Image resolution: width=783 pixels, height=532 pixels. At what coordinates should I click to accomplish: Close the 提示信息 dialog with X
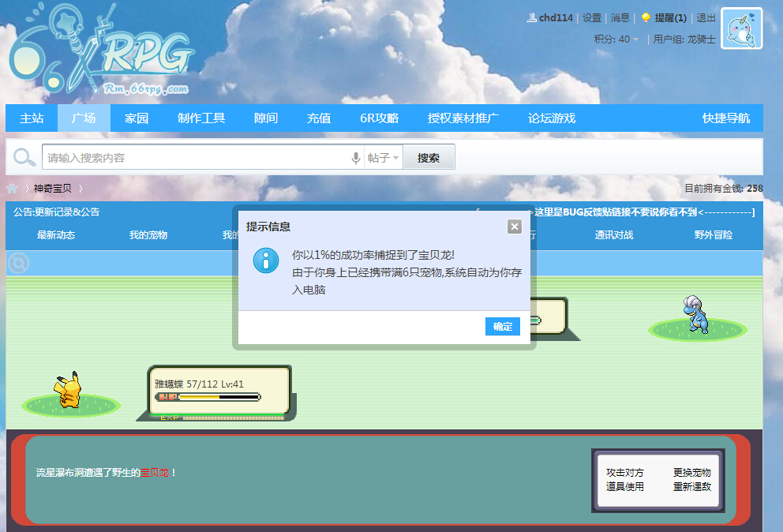point(515,227)
